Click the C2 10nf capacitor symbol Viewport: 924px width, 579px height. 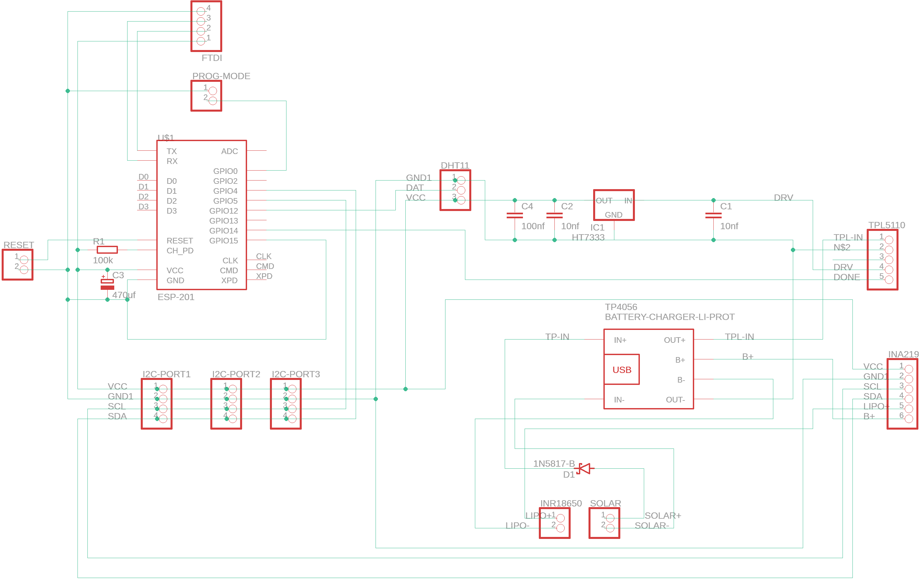554,216
